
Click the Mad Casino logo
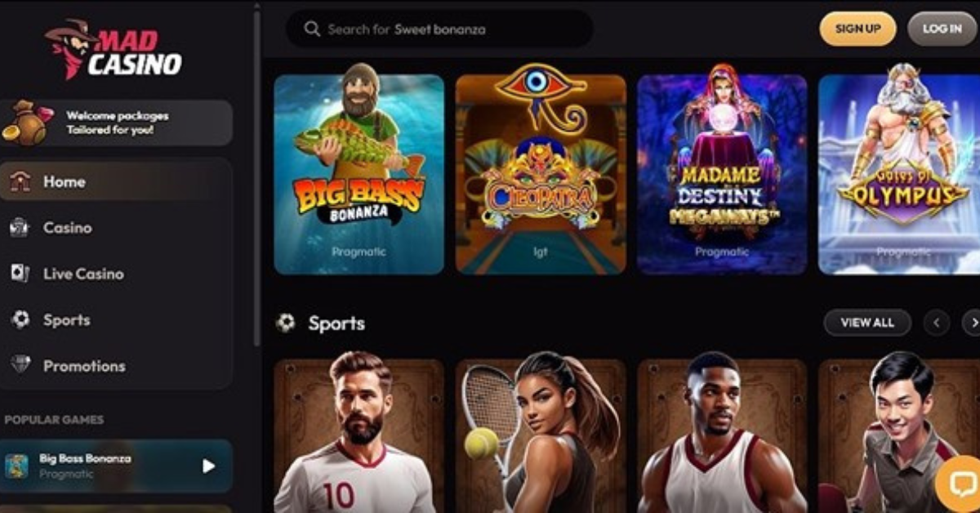tap(114, 49)
